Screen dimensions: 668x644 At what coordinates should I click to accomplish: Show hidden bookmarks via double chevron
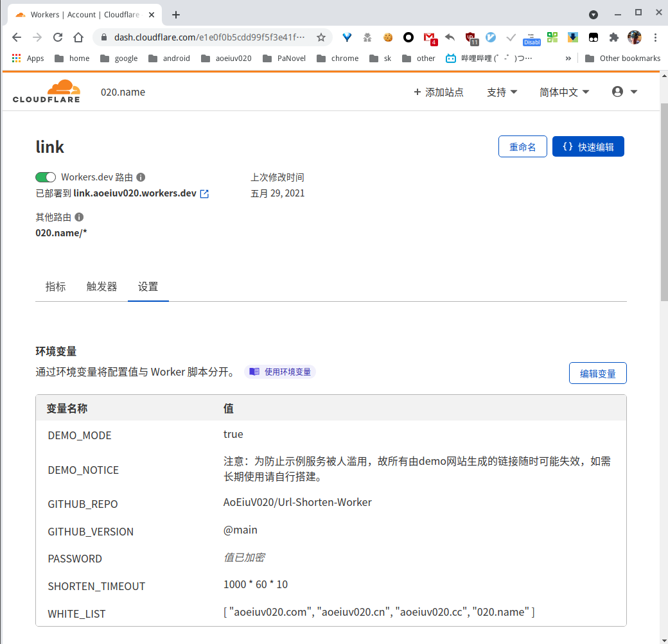pos(568,58)
